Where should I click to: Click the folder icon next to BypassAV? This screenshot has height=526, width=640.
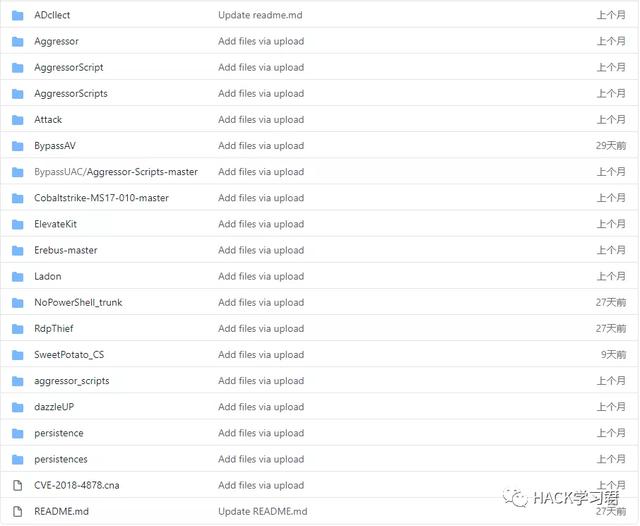point(17,146)
